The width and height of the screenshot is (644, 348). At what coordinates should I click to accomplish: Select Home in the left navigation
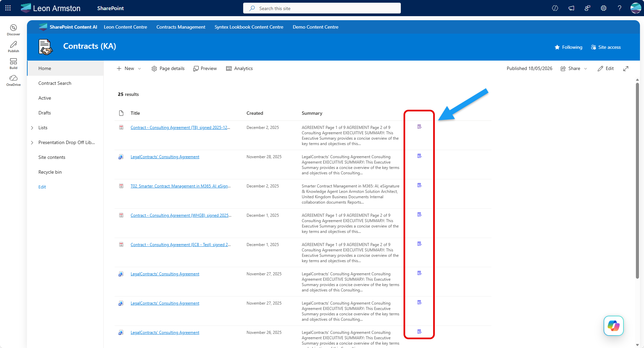pyautogui.click(x=65, y=68)
